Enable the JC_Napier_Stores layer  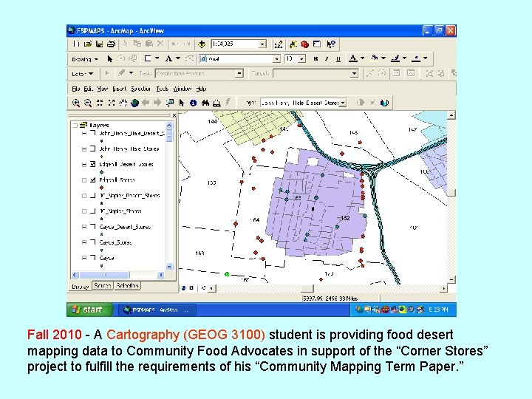click(93, 211)
